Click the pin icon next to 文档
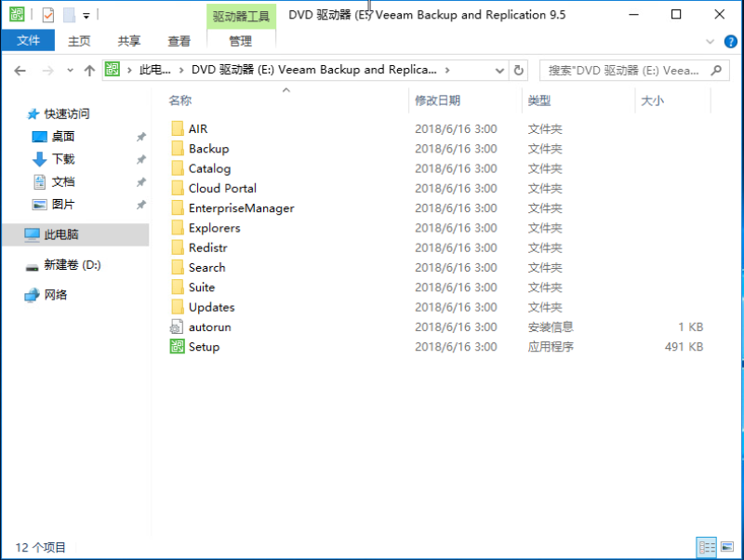This screenshot has width=744, height=560. click(x=141, y=182)
